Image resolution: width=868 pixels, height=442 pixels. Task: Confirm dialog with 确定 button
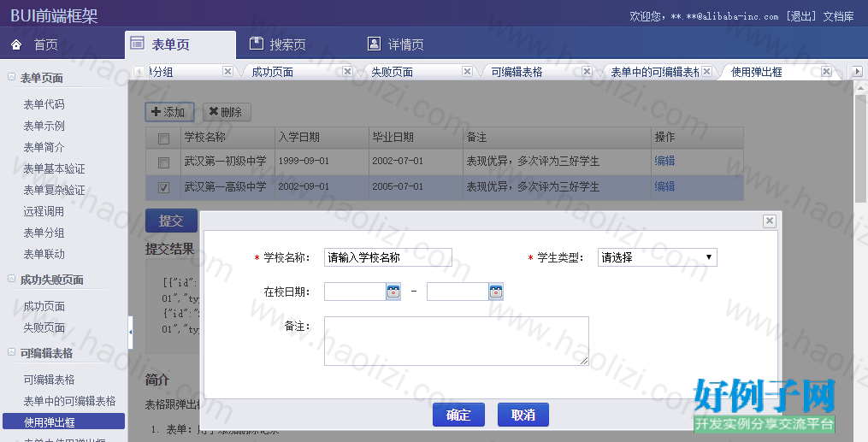[x=458, y=415]
